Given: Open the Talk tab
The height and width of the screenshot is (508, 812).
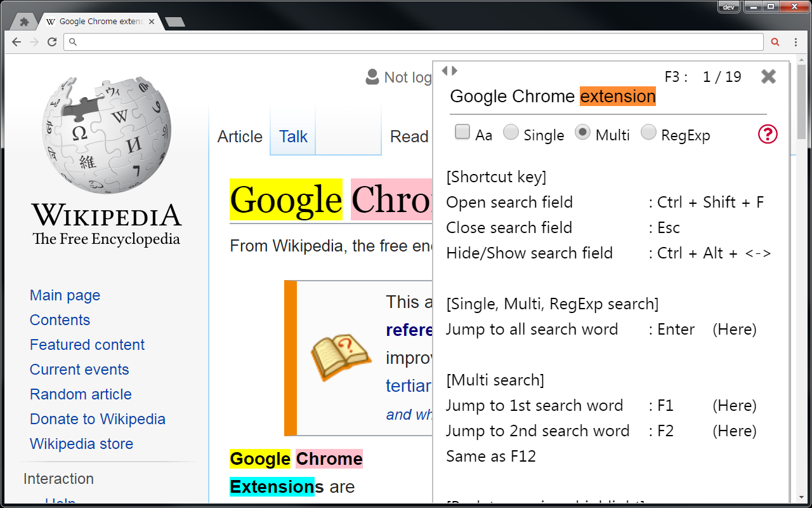Looking at the screenshot, I should click(x=293, y=137).
